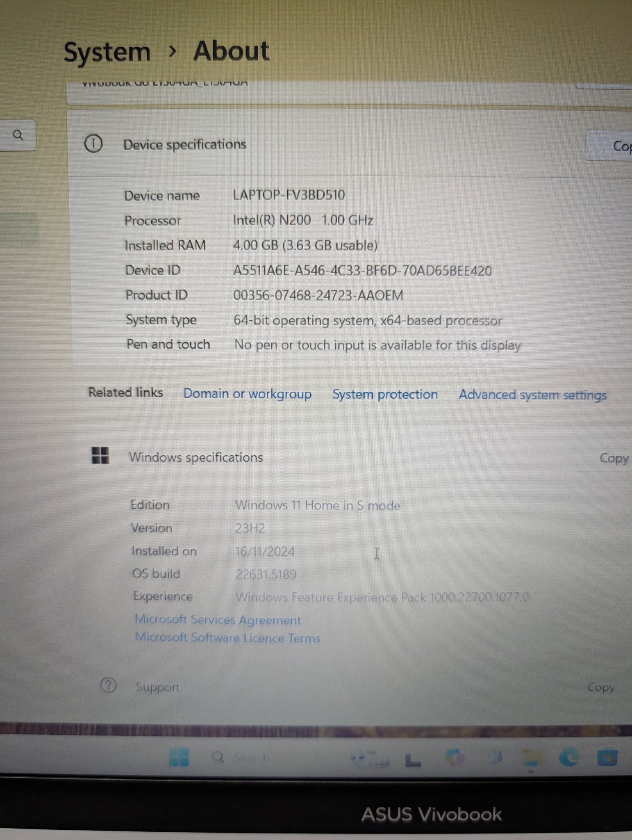Viewport: 632px width, 840px height.
Task: Open the Domain or workgroup link
Action: pyautogui.click(x=247, y=394)
